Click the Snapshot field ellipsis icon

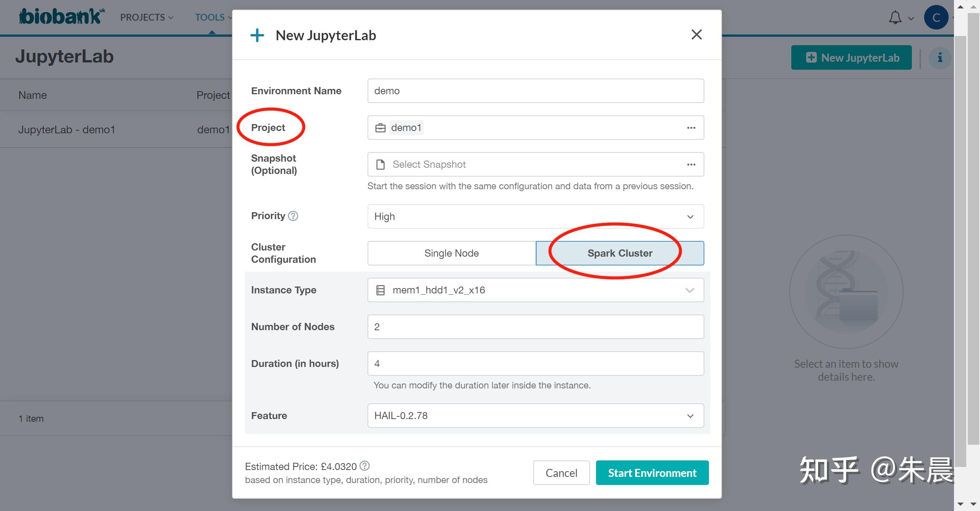coord(691,165)
